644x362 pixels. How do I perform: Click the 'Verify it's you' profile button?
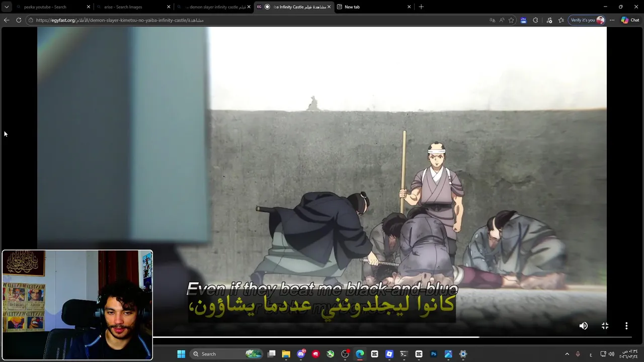(587, 20)
